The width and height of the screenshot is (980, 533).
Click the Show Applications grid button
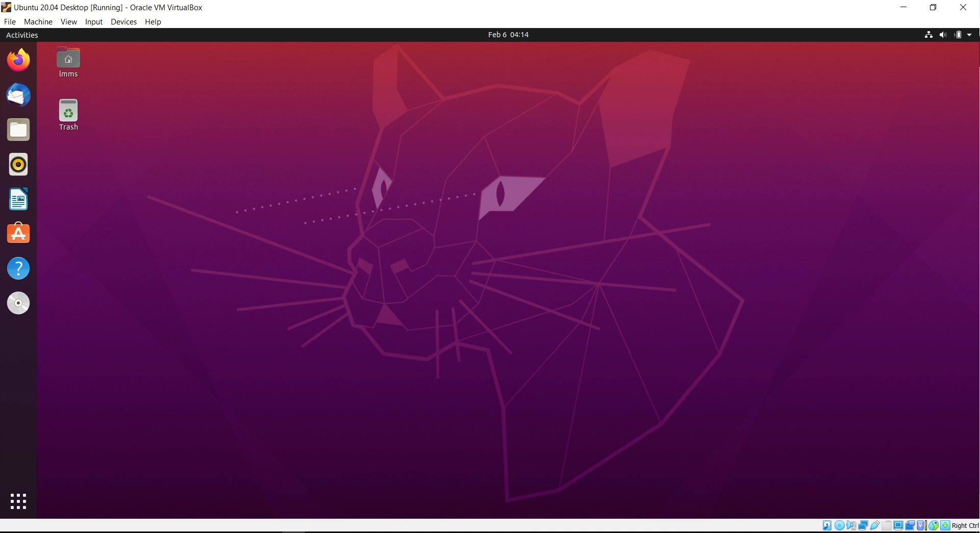pyautogui.click(x=18, y=501)
